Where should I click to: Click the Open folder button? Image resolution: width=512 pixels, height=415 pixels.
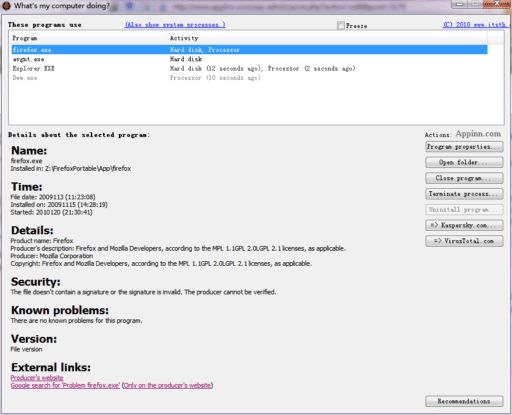(x=464, y=162)
